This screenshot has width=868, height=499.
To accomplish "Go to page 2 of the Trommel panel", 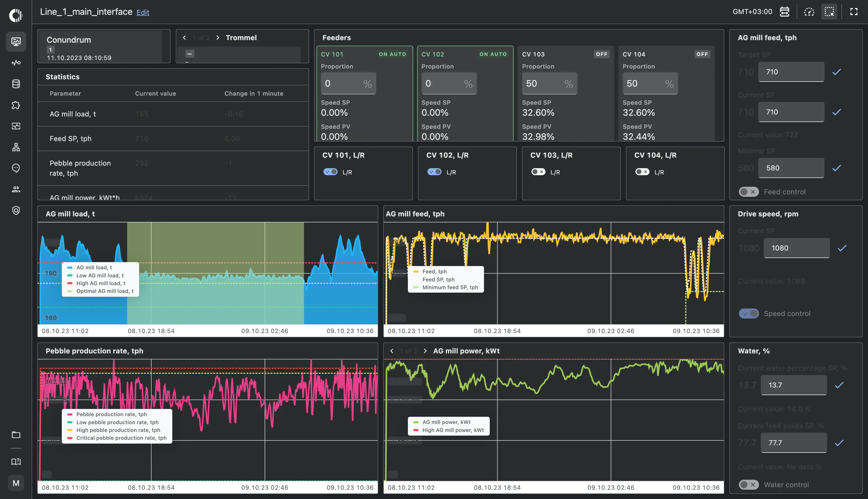I will click(218, 38).
